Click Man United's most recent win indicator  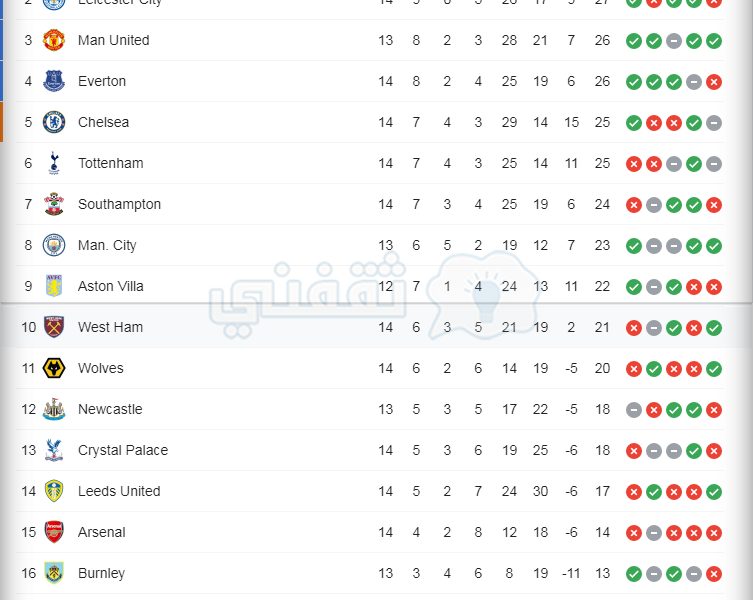click(x=714, y=41)
